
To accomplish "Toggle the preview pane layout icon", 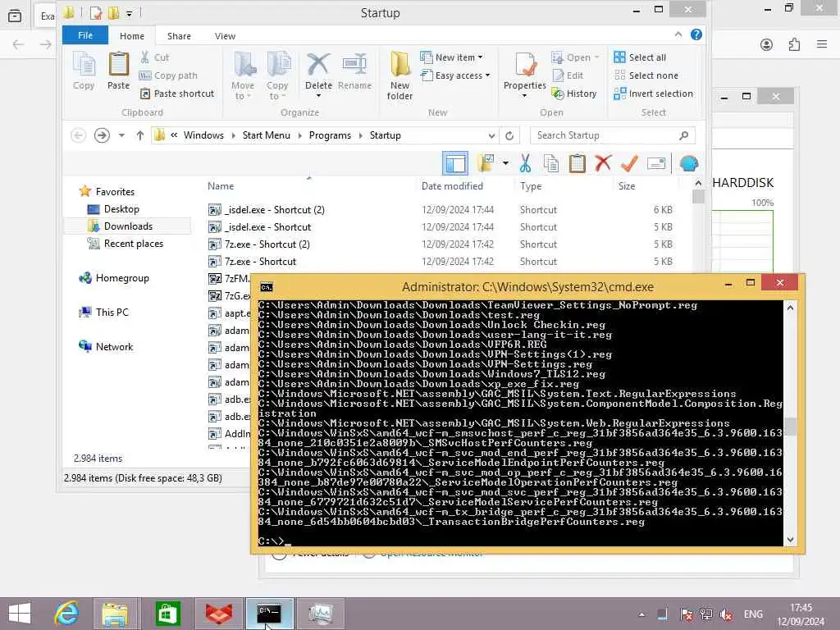I will point(454,163).
